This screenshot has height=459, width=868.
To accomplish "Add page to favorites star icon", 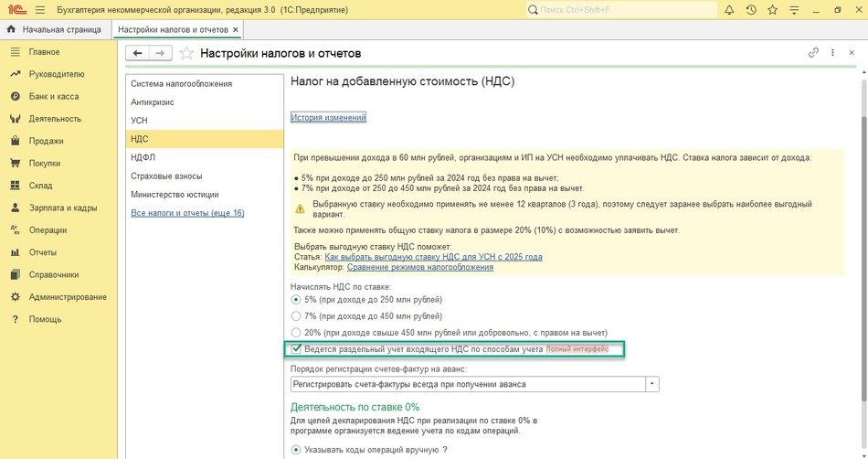I will pyautogui.click(x=186, y=53).
